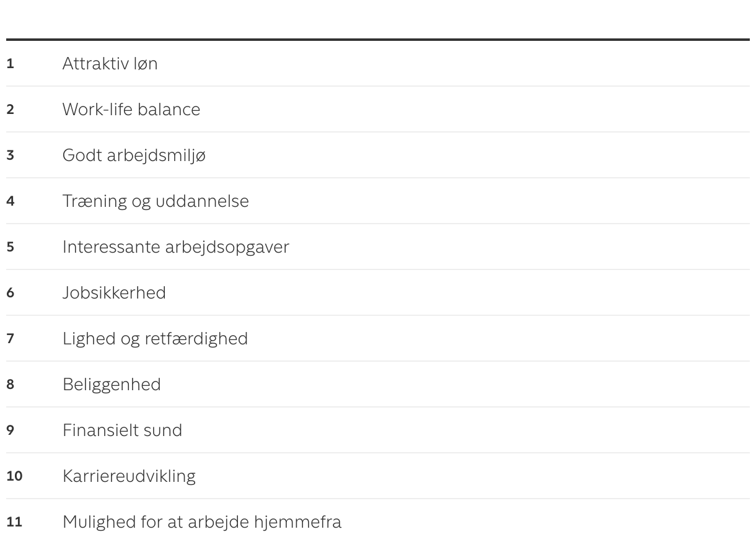
Task: Select rank number 2 beside Work-life balance
Action: click(x=10, y=110)
